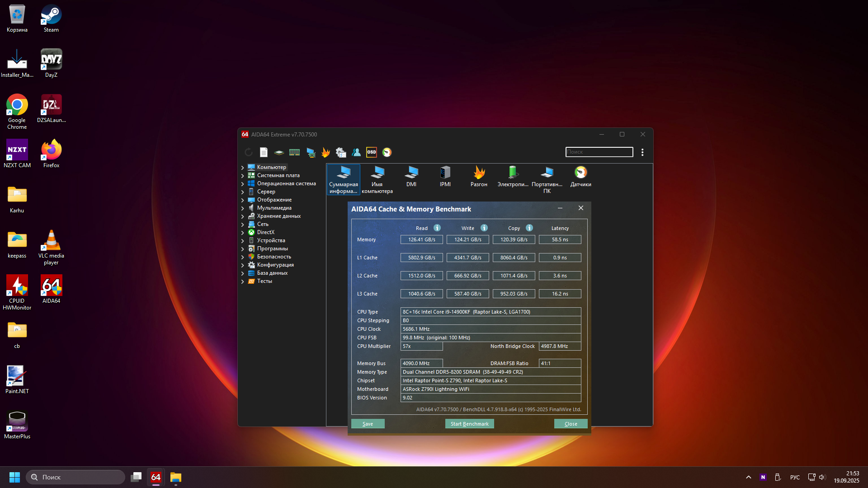The image size is (868, 488).
Task: Click the Save button in benchmark dialog
Action: [368, 424]
